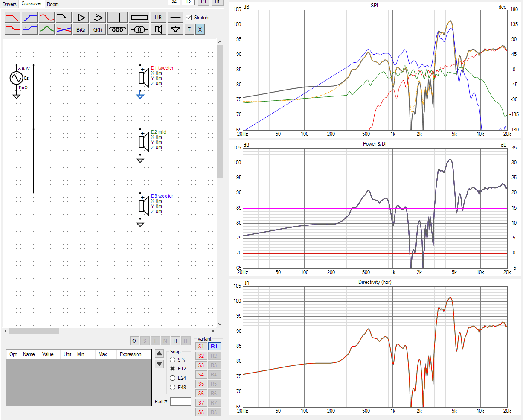Image resolution: width=523 pixels, height=420 pixels.
Task: Click the Opt column header
Action: (13, 354)
